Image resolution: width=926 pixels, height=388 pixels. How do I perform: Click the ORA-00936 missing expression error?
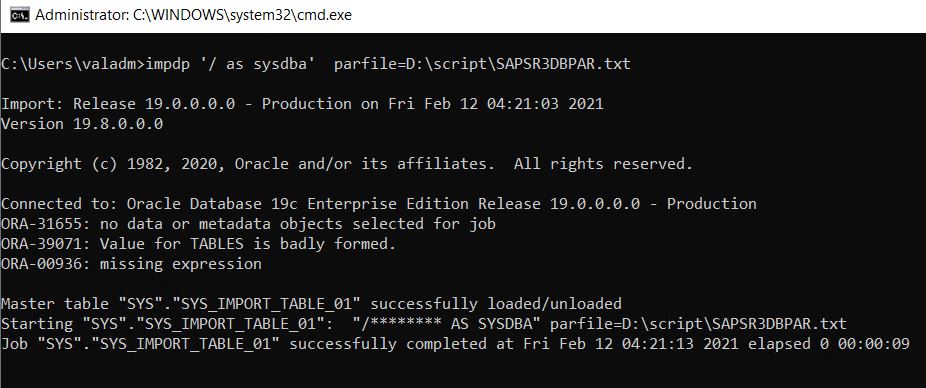click(131, 264)
